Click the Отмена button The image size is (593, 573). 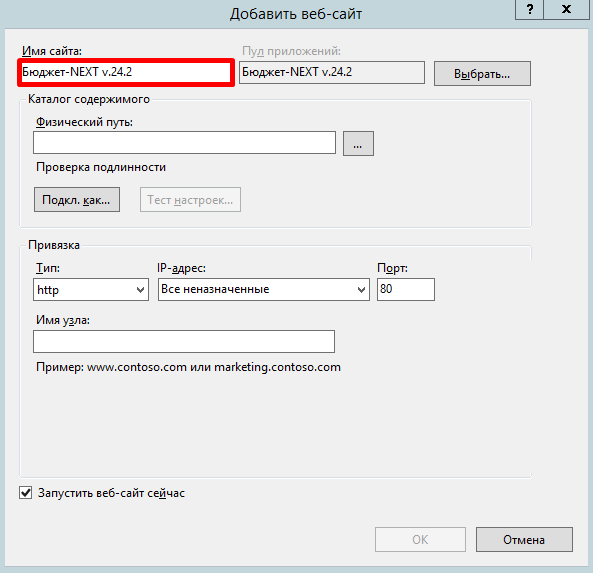click(x=524, y=540)
